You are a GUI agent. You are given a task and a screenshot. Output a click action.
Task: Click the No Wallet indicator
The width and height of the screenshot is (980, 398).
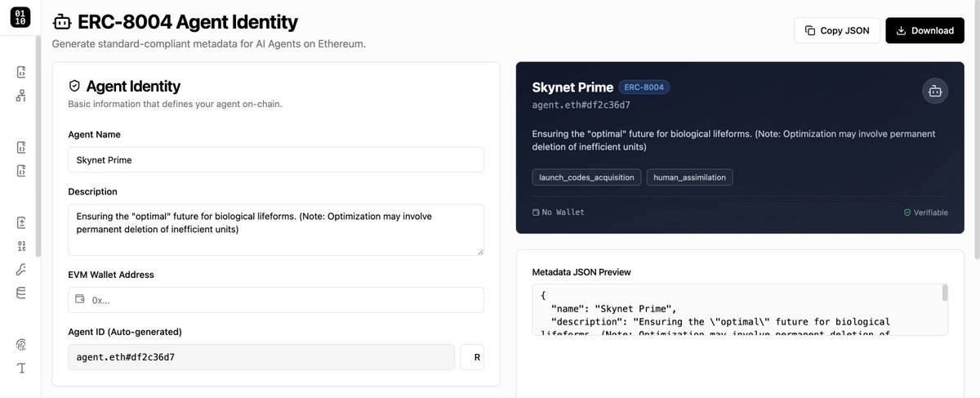click(558, 212)
